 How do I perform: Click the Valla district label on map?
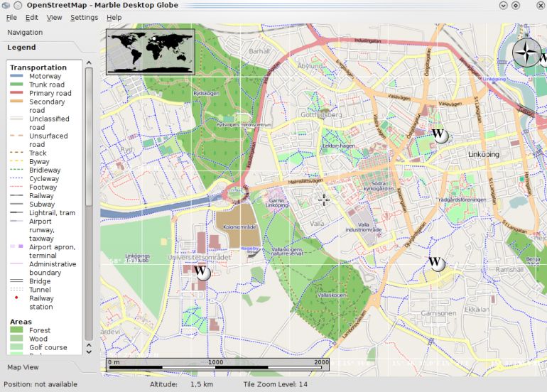317,224
